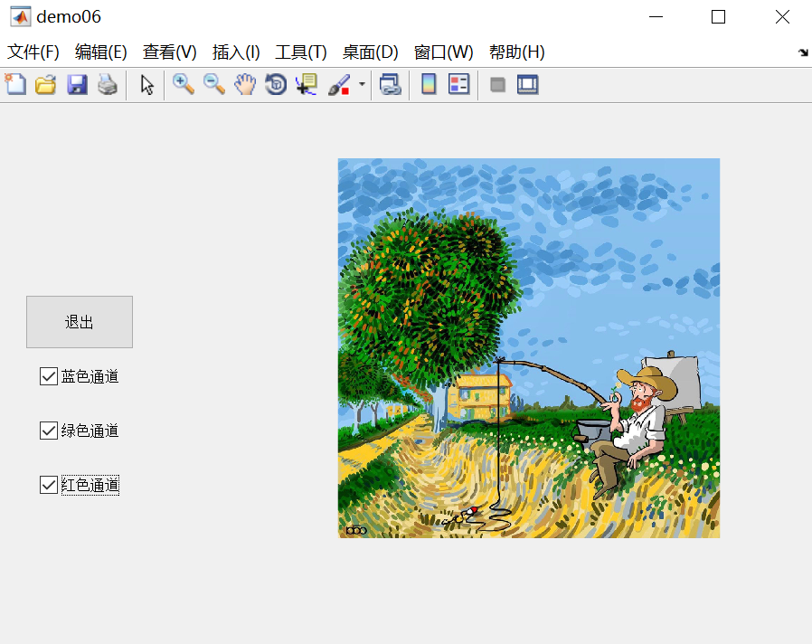Activate the Pan tool

[x=245, y=84]
